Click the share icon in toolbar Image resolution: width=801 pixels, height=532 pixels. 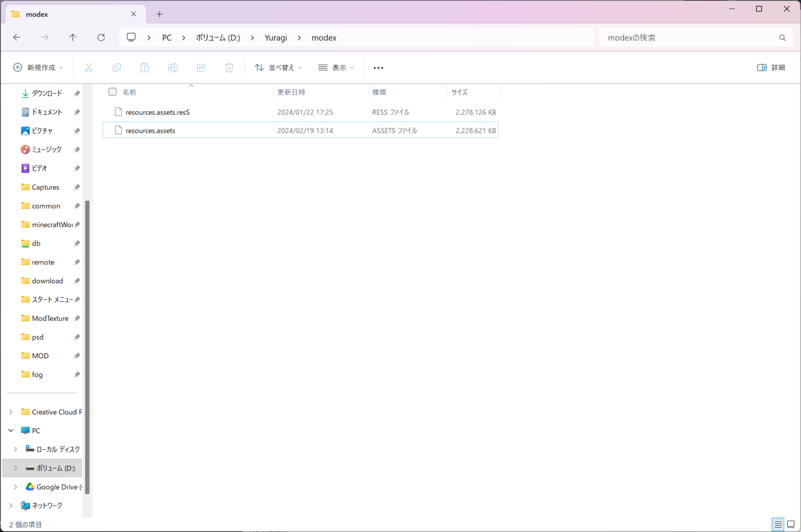point(201,67)
